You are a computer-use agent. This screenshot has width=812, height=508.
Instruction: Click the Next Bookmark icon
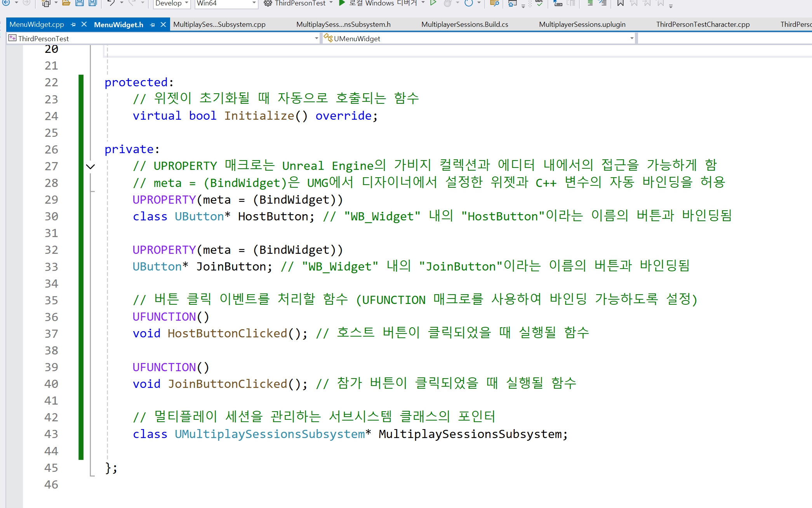[647, 3]
